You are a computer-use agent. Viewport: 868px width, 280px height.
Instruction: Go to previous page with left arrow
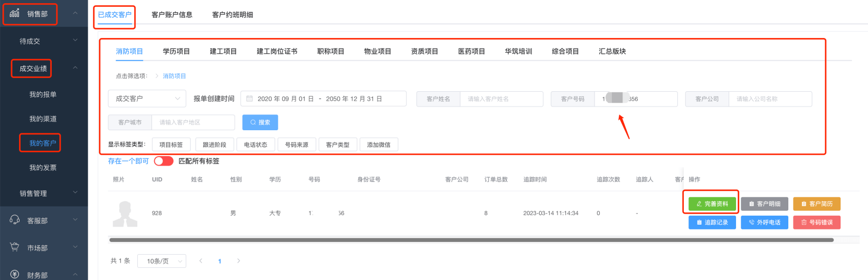tap(201, 261)
